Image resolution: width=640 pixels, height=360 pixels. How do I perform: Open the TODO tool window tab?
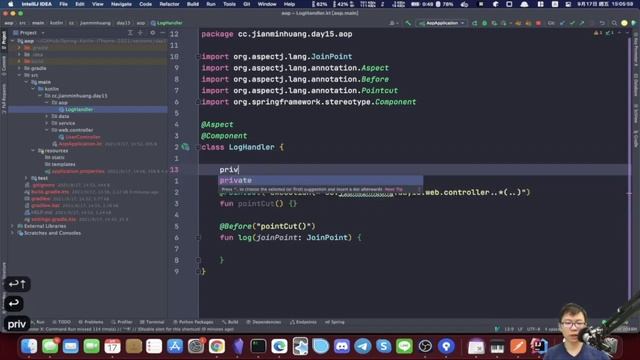pyautogui.click(x=62, y=322)
